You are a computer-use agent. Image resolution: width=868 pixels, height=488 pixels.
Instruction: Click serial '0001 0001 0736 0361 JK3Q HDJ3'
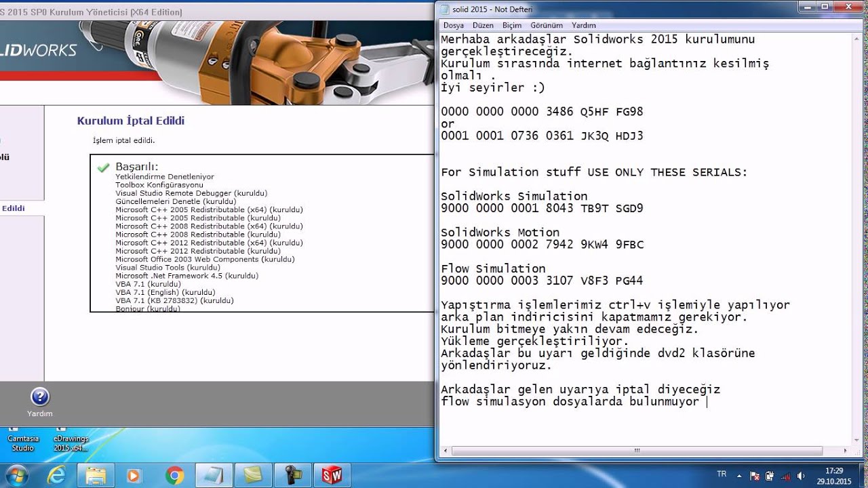(x=542, y=136)
